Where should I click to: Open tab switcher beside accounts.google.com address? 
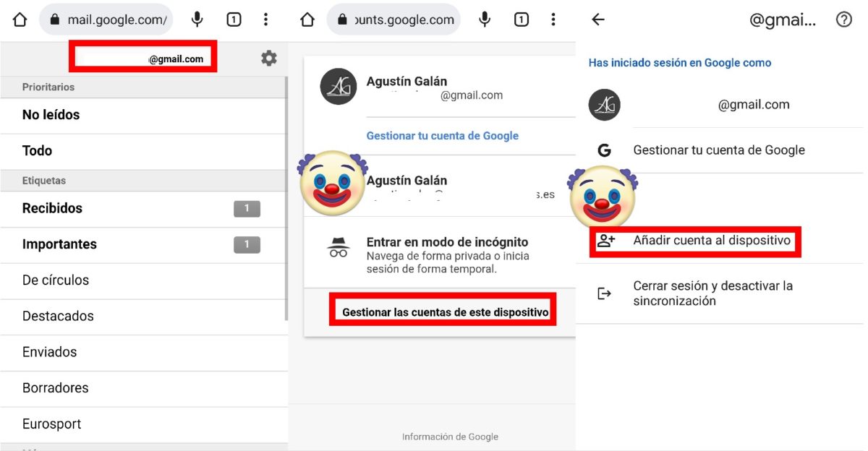pos(521,20)
